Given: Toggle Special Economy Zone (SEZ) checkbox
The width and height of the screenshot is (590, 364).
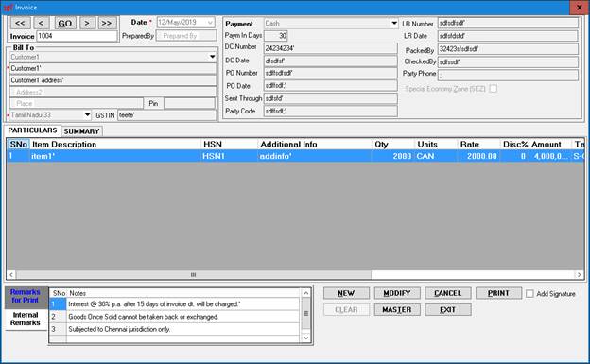Looking at the screenshot, I should point(494,89).
